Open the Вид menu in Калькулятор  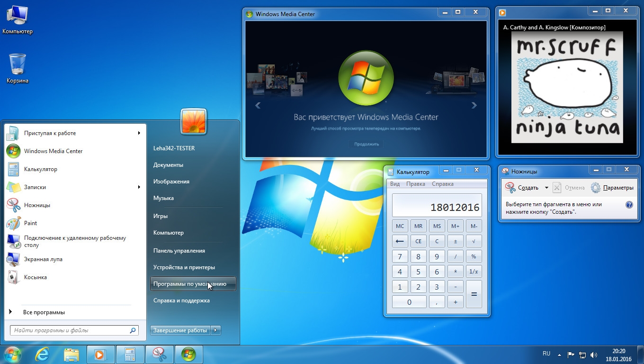pyautogui.click(x=395, y=184)
